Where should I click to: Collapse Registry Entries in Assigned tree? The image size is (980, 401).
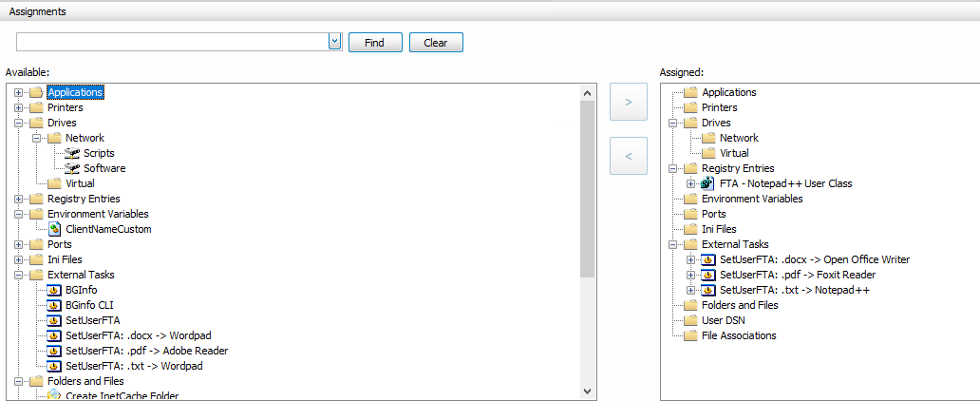tap(672, 169)
